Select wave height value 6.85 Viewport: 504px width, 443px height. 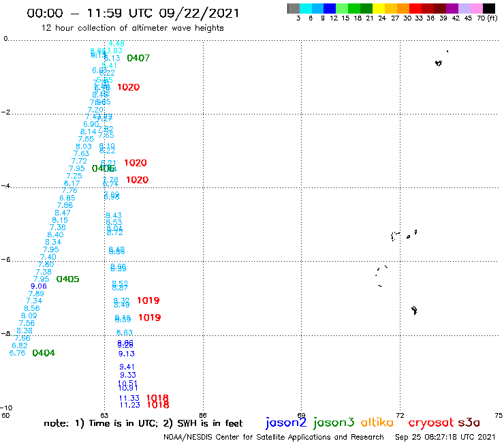pos(67,198)
